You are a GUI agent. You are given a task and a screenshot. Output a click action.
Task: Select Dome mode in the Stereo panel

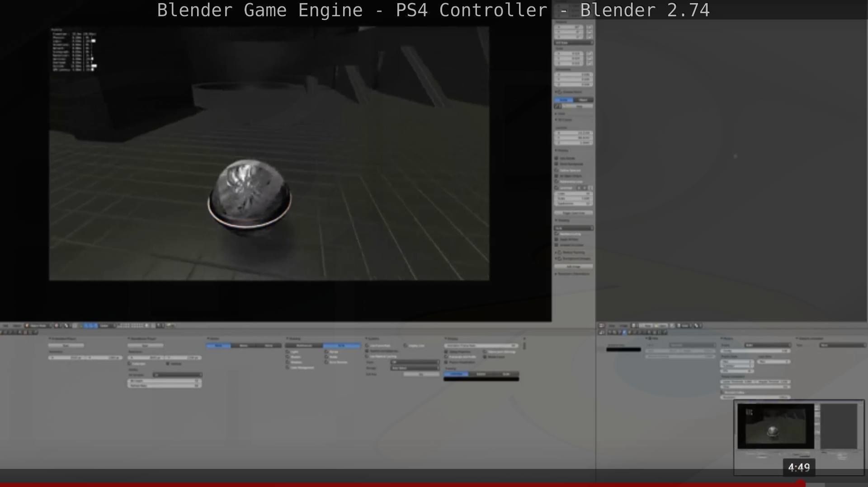(269, 346)
